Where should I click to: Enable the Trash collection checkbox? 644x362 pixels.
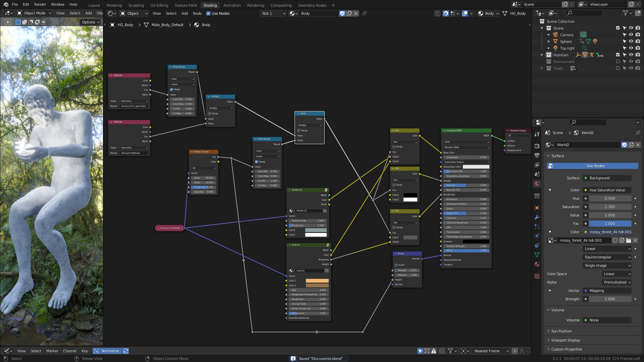[618, 68]
